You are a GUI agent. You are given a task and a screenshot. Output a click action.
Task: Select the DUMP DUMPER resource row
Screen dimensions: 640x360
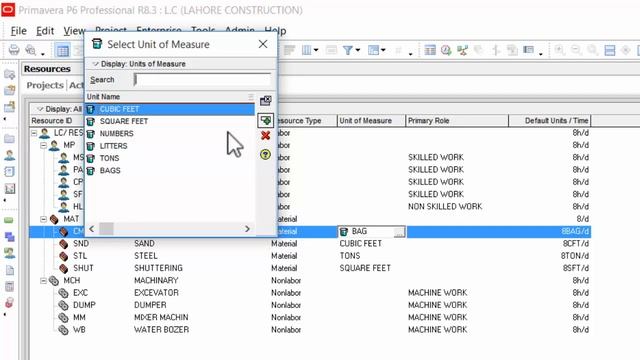(x=310, y=305)
